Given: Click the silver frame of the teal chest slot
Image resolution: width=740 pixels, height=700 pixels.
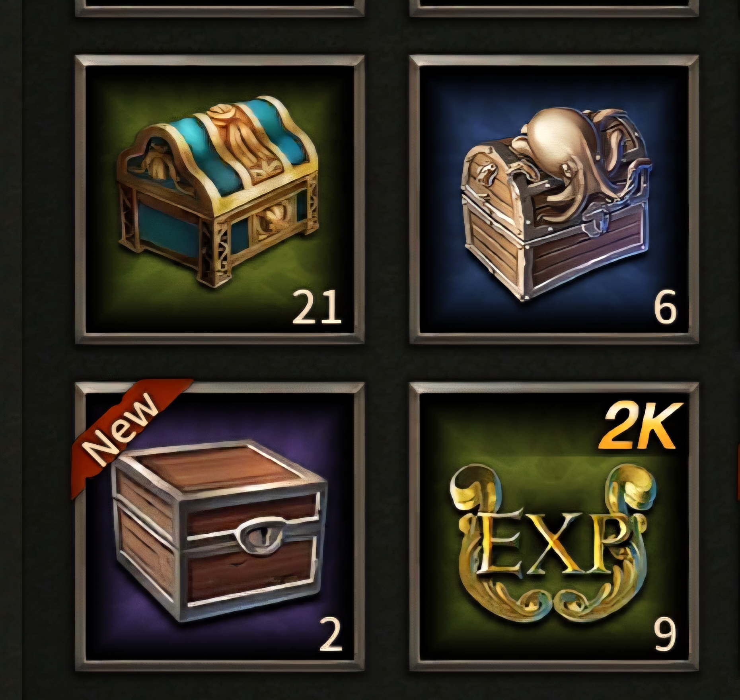Looking at the screenshot, I should (x=220, y=60).
